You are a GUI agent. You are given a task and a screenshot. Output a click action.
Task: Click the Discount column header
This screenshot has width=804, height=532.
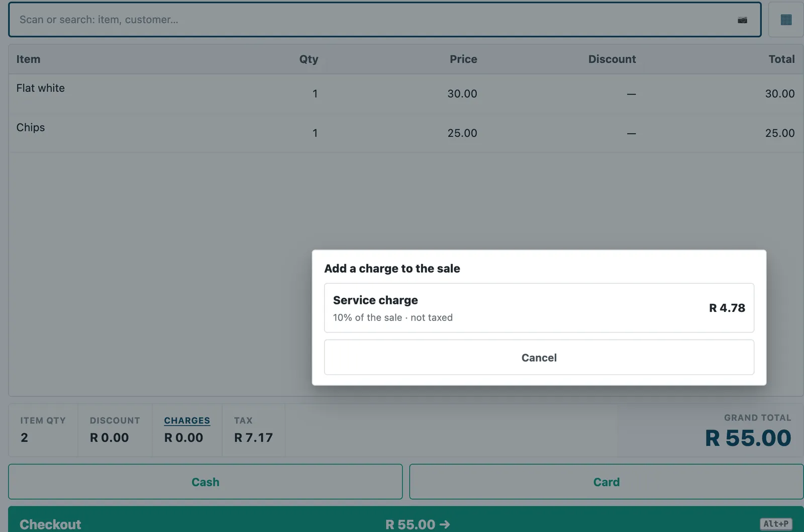click(612, 59)
